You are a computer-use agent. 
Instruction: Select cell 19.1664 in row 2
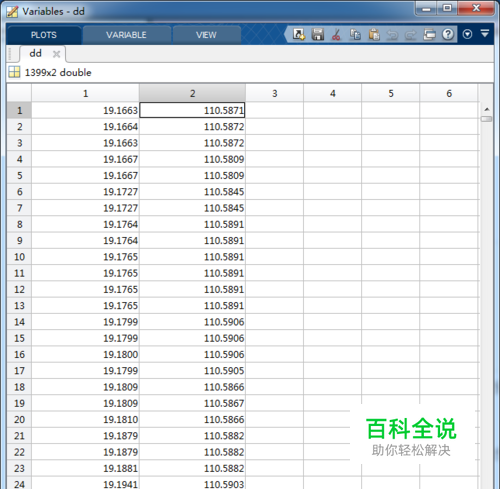[85, 127]
